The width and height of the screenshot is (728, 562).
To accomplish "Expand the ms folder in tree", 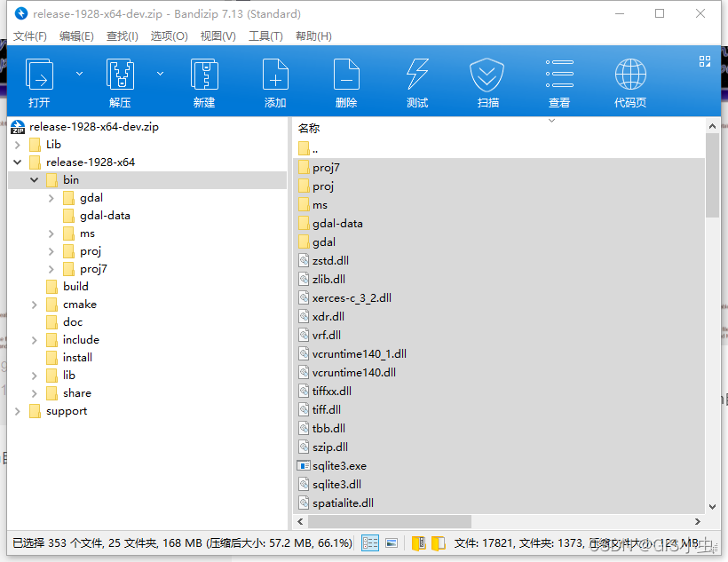I will click(51, 234).
